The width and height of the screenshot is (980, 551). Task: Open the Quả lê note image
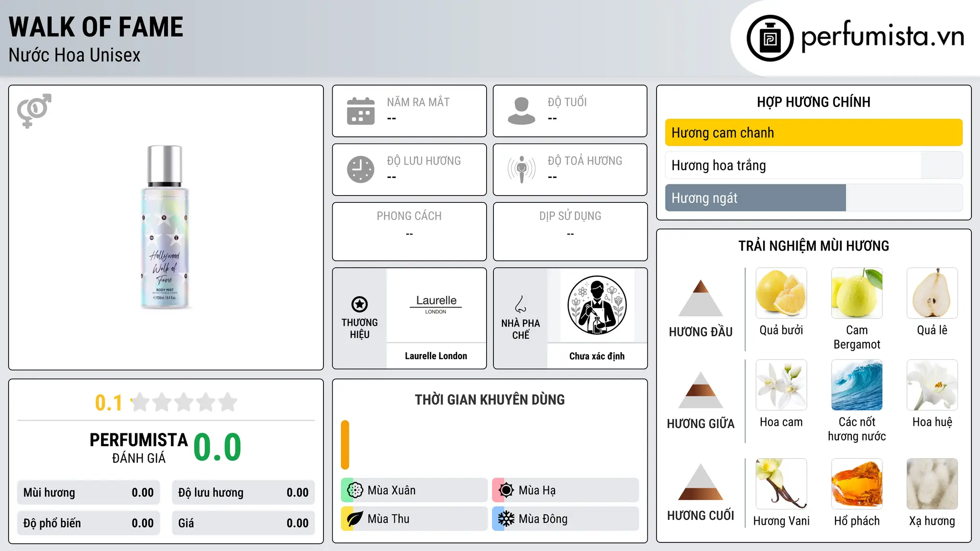pos(932,293)
